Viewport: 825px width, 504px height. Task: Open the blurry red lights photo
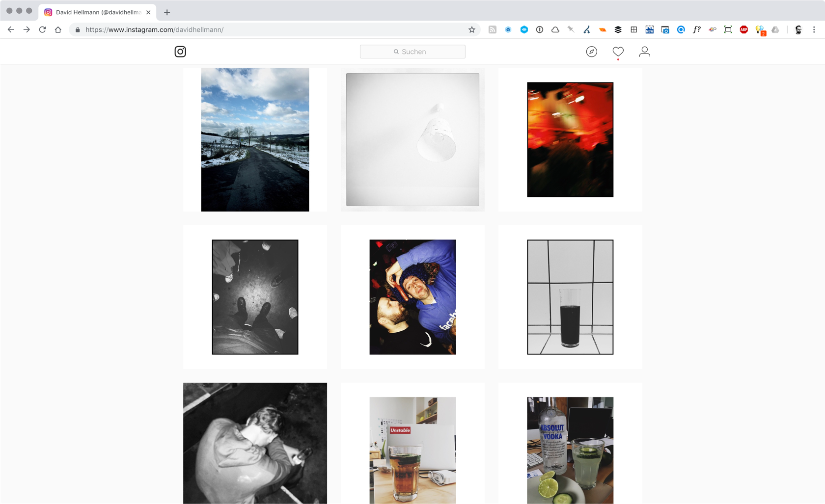tap(570, 139)
